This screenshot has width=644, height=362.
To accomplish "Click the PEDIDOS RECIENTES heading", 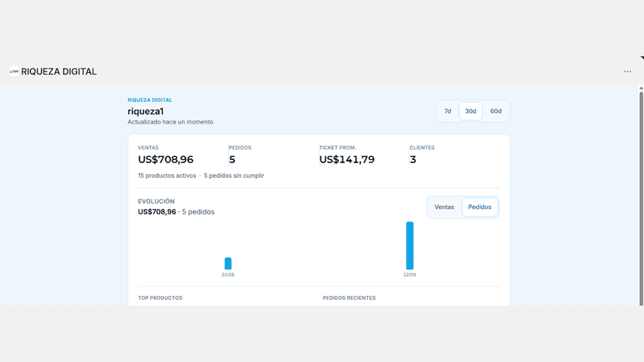I will click(348, 298).
